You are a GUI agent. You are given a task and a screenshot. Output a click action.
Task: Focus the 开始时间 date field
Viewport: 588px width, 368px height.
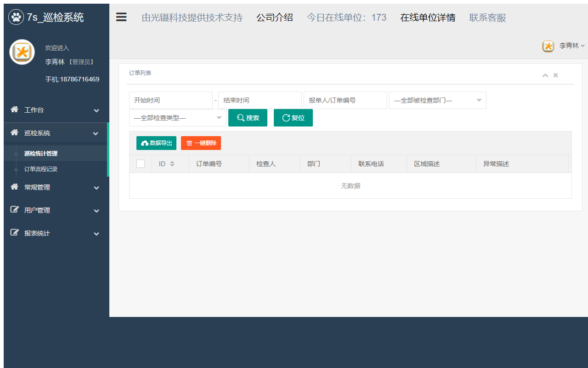pos(171,100)
